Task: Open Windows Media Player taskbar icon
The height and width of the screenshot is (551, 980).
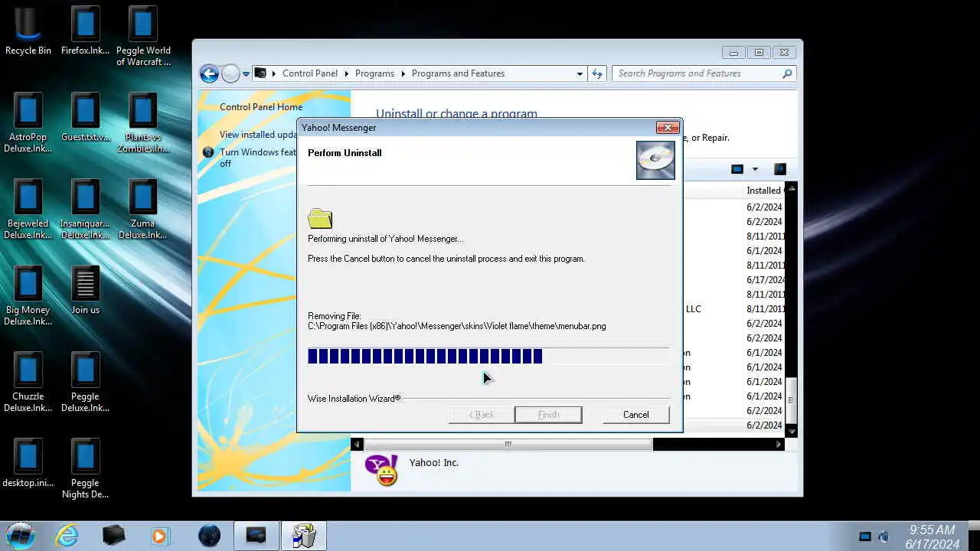Action: (x=159, y=536)
